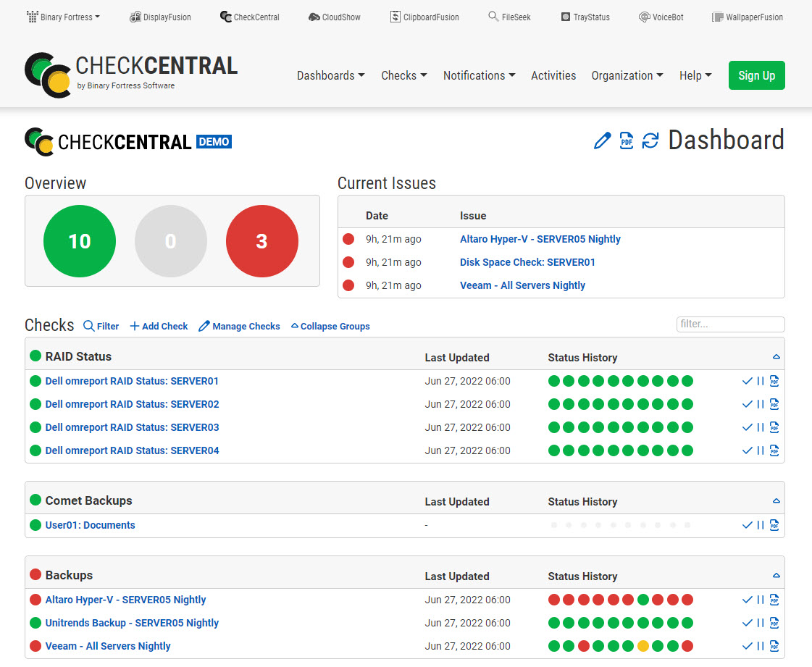Image resolution: width=812 pixels, height=667 pixels.
Task: Click checkmark icon for Altaro Hyper-V check
Action: point(748,600)
